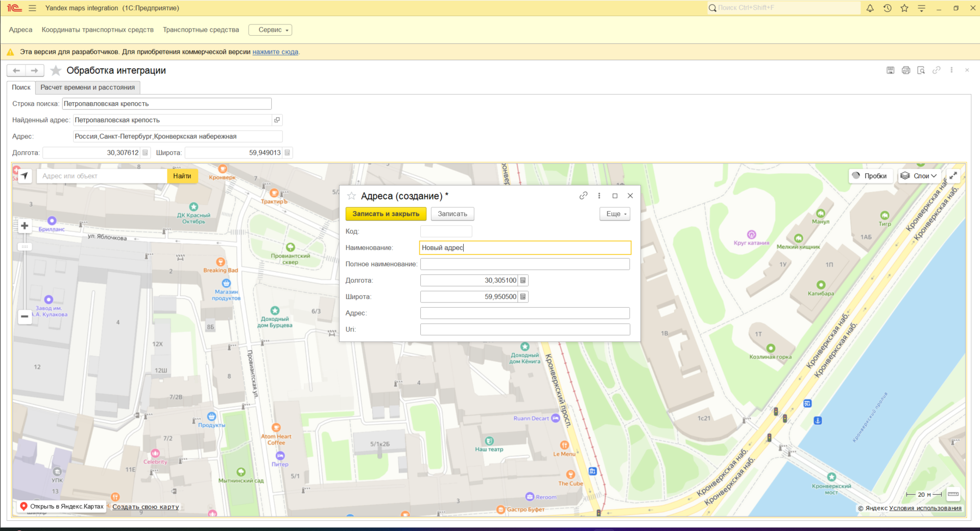Image resolution: width=980 pixels, height=531 pixels.
Task: Open notifications bell icon
Action: click(870, 8)
